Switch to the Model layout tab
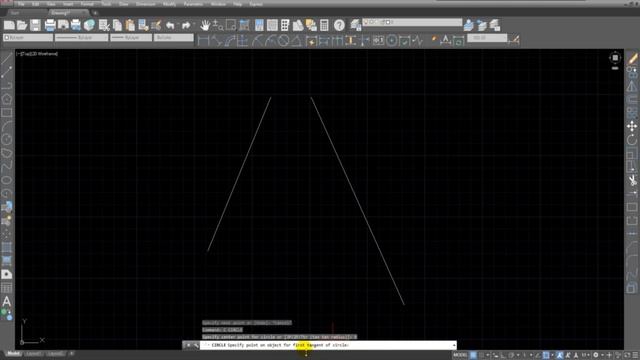The width and height of the screenshot is (640, 360). 13,354
